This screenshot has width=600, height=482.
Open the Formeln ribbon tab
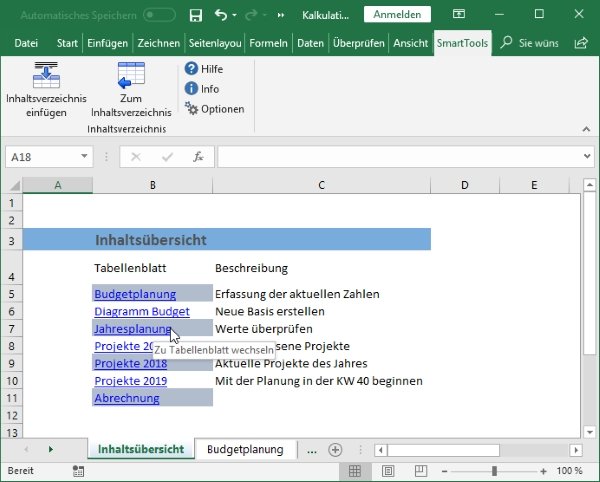[x=267, y=43]
